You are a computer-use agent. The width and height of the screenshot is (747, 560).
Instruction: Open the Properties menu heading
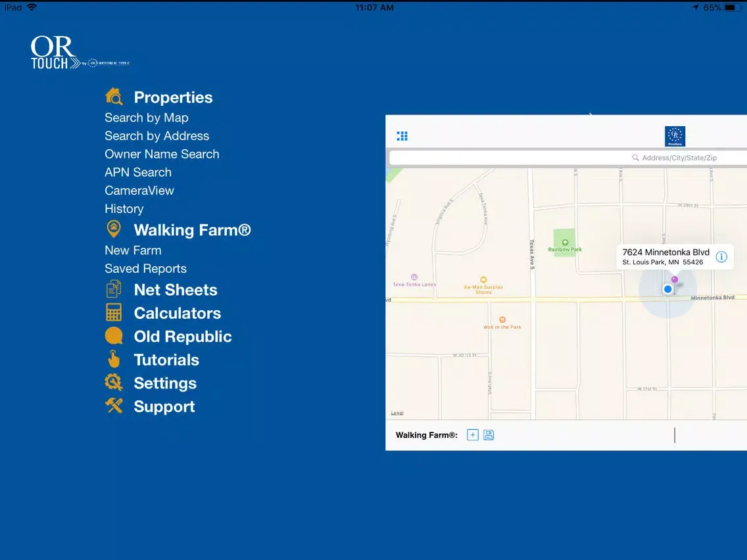(173, 97)
